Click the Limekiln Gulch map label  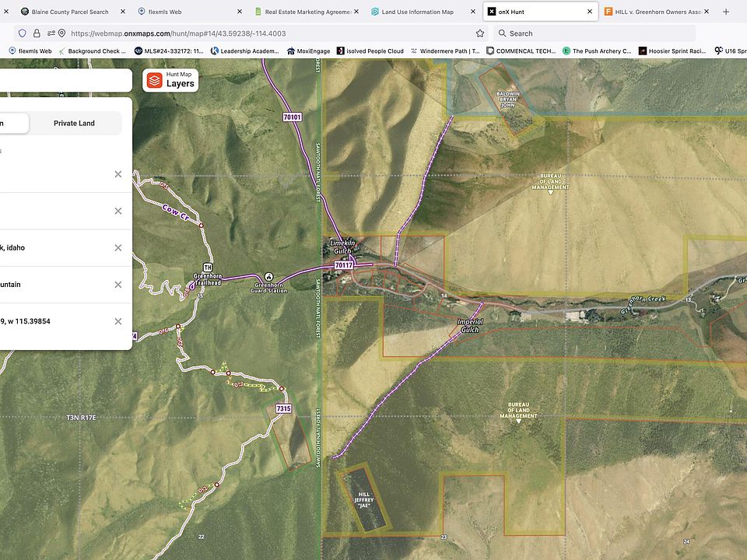pos(342,247)
